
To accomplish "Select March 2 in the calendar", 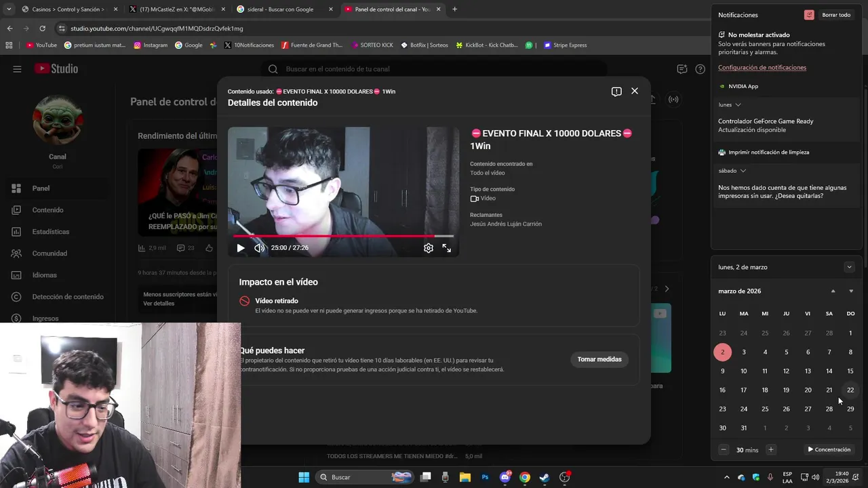I will tap(722, 352).
